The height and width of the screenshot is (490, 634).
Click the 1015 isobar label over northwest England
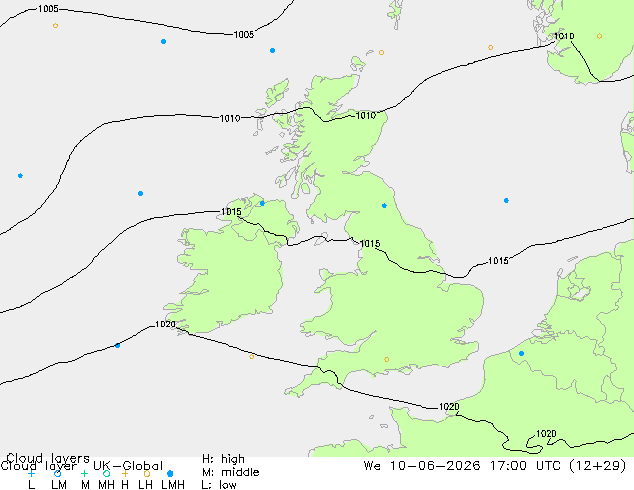[x=370, y=244]
